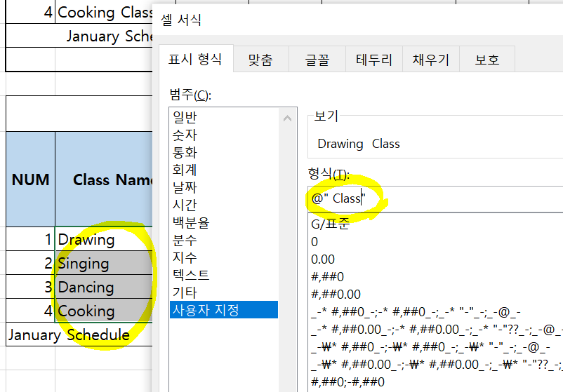This screenshot has height=392, width=563.
Task: Select the cell containing Drawing
Action: pos(103,239)
